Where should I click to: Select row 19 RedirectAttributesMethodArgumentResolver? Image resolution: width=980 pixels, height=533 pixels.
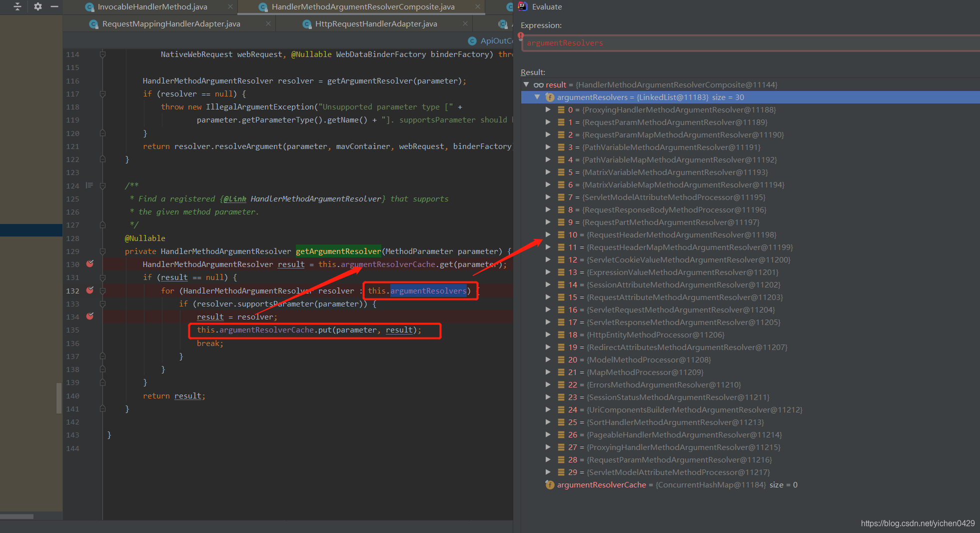750,347
